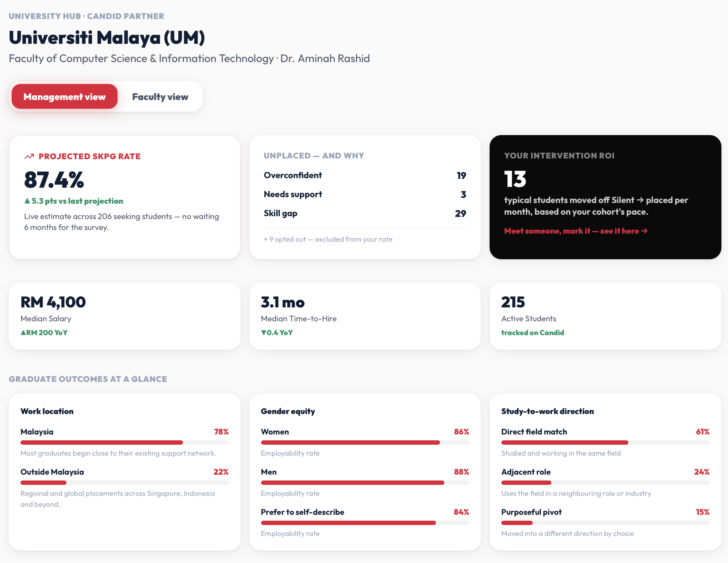Switch to Management view
Screen dimensions: 728x563
click(x=65, y=96)
